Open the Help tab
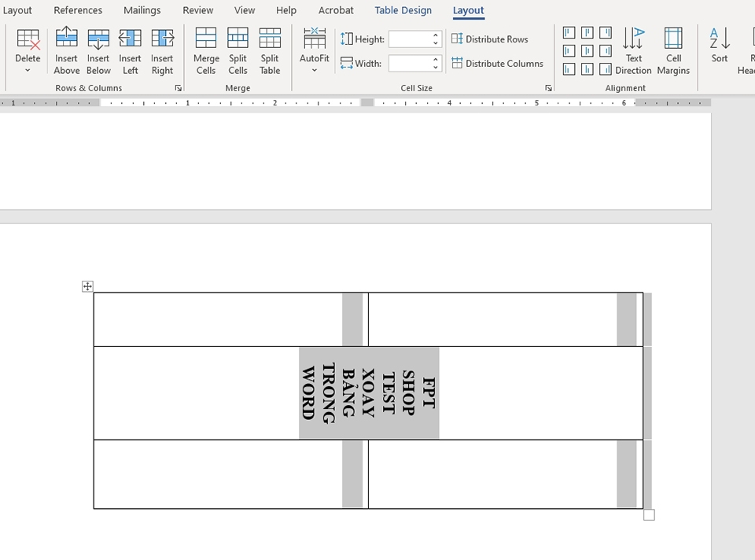Viewport: 755px width, 560px height. (x=286, y=10)
